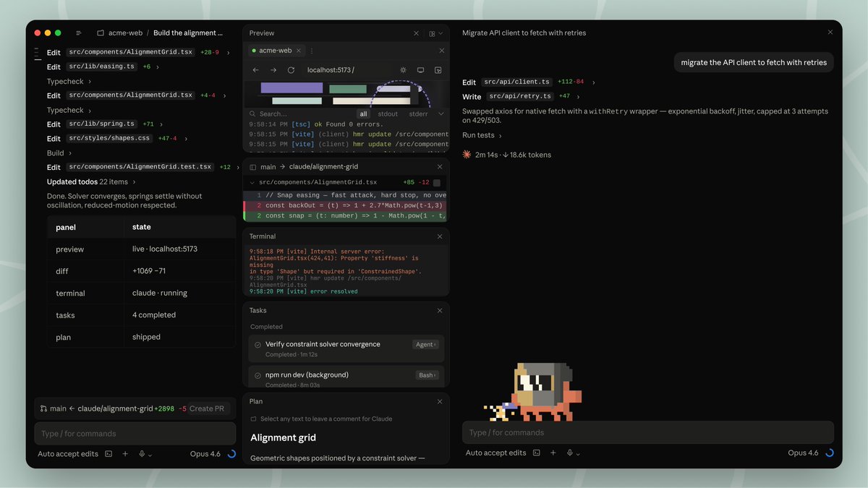The image size is (868, 488).
Task: Open the three-dot menu beside the acme-web tab
Action: pyautogui.click(x=312, y=51)
